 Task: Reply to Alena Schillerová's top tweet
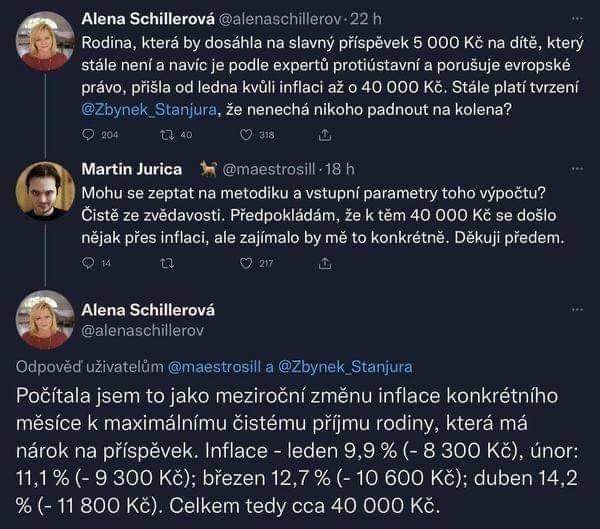pyautogui.click(x=89, y=134)
